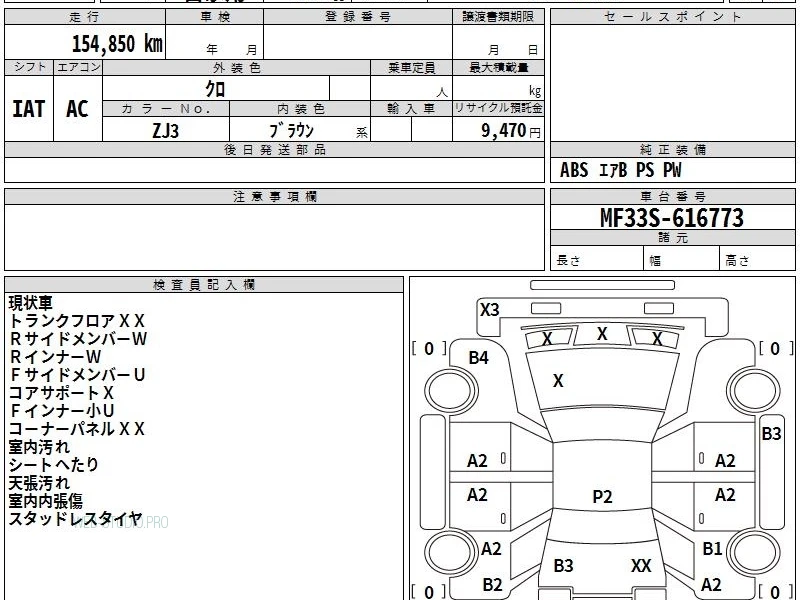Click the 内装色 header

pos(300,109)
